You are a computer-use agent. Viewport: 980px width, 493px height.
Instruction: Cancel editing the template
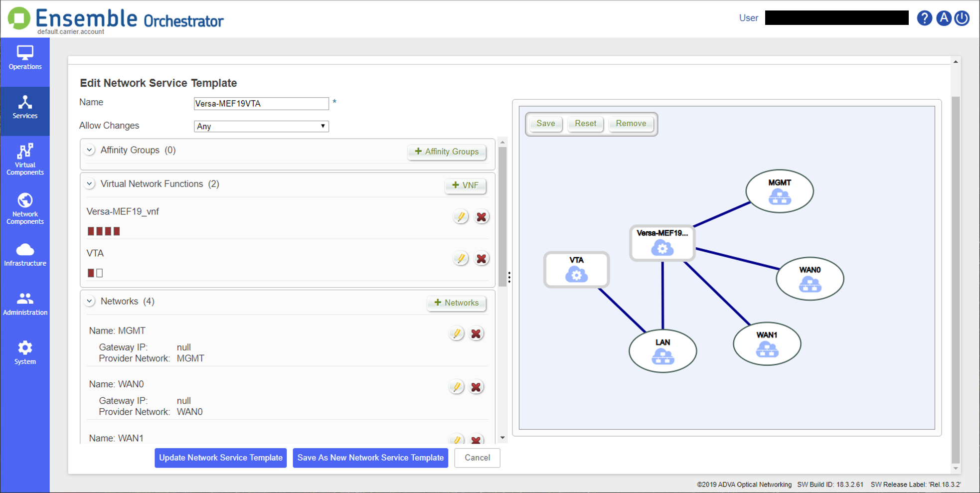(x=477, y=458)
